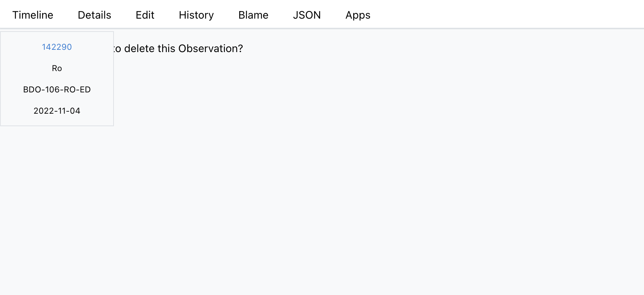This screenshot has height=295, width=644.
Task: Click inside the observation summary card
Action: pos(57,79)
